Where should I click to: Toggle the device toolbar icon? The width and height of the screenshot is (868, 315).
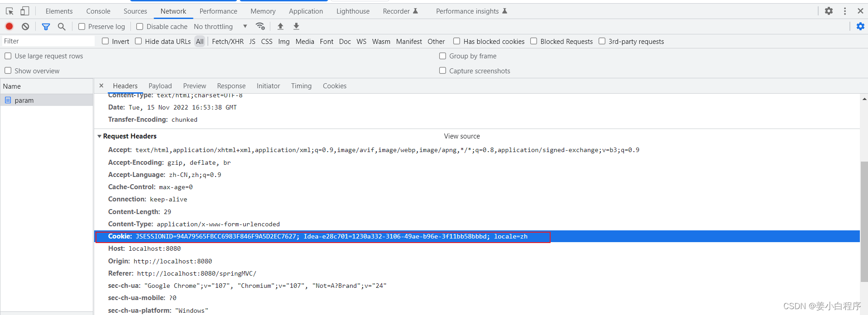coord(24,11)
